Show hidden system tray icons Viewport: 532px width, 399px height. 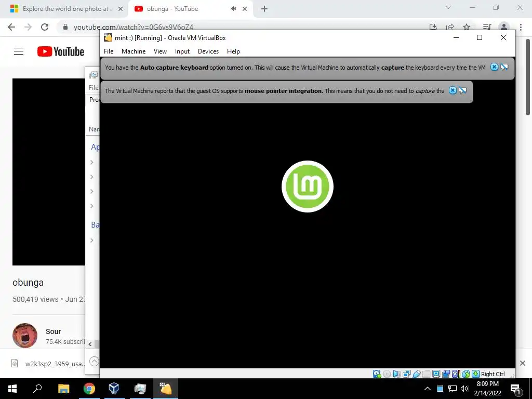coord(428,389)
